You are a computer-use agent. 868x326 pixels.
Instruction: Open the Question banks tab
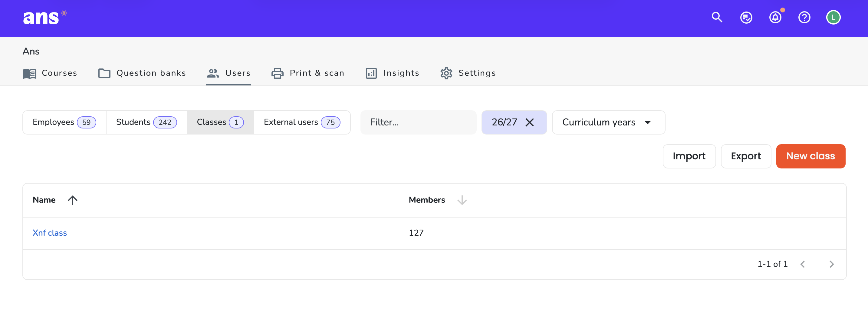coord(142,73)
